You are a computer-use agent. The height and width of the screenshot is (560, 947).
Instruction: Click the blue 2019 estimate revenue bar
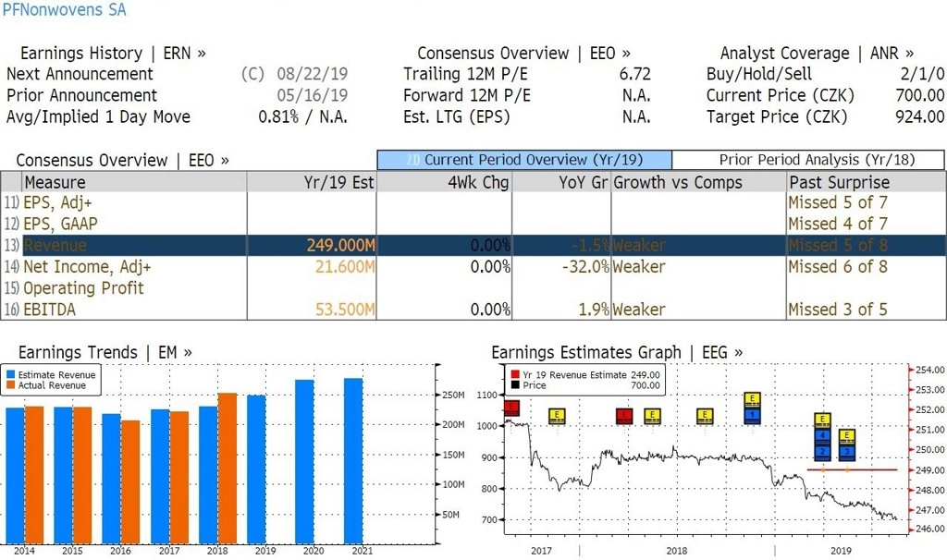(256, 469)
